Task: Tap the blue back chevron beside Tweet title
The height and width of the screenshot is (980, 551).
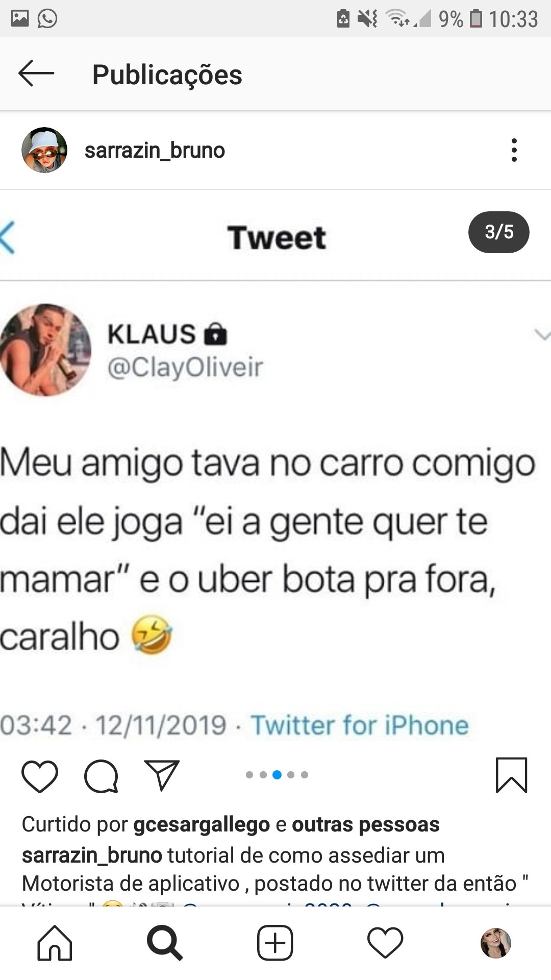Action: pyautogui.click(x=7, y=237)
